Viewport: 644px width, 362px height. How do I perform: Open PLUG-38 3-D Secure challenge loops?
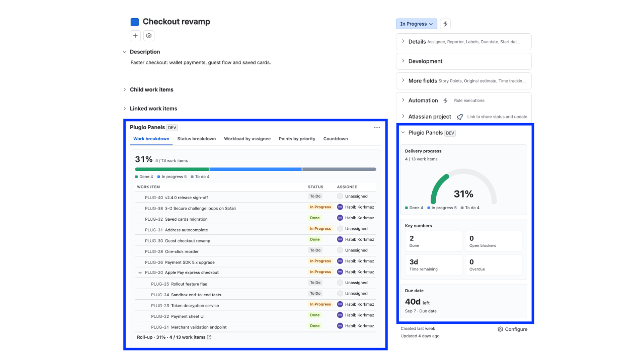click(190, 208)
